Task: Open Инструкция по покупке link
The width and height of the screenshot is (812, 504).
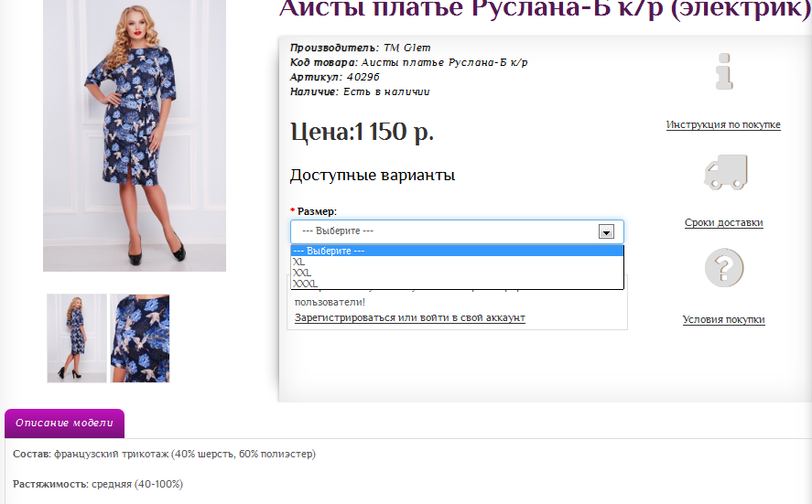Action: [x=723, y=124]
